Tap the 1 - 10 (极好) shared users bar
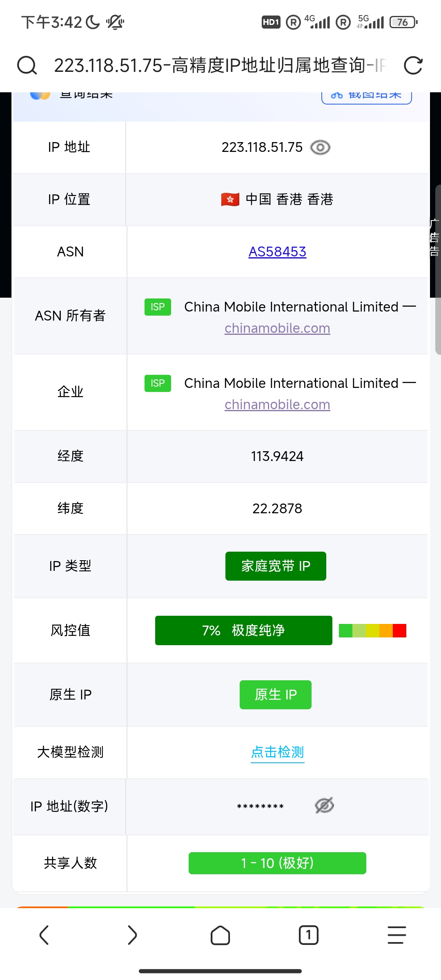 [277, 863]
